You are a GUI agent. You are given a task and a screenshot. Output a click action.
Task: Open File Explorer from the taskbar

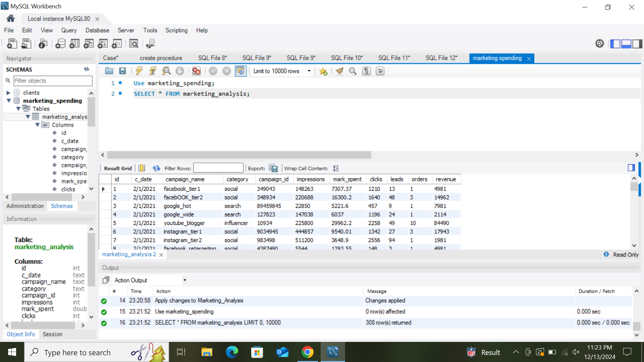coord(207,352)
